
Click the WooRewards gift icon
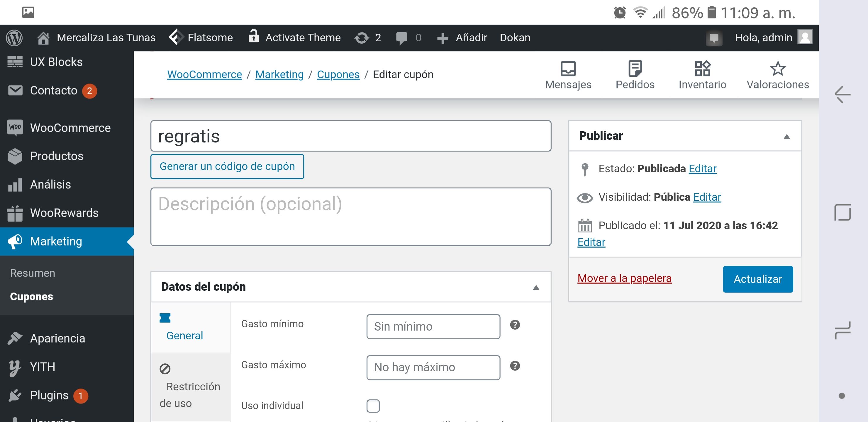(x=15, y=213)
